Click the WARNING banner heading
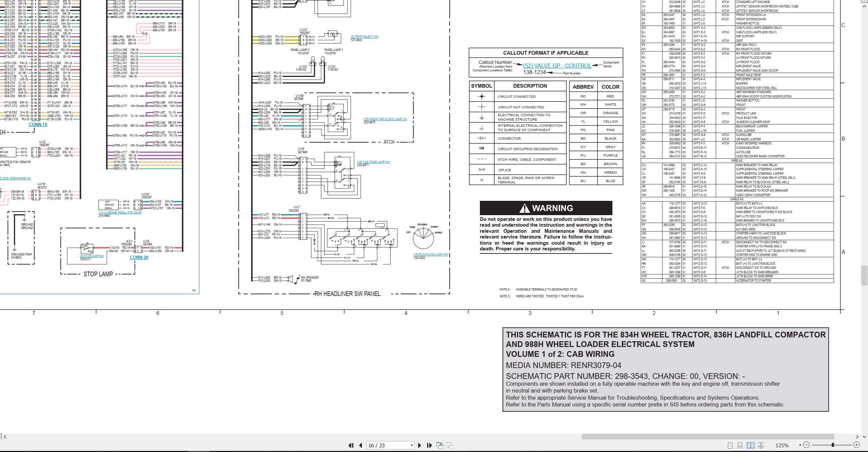 (546, 208)
